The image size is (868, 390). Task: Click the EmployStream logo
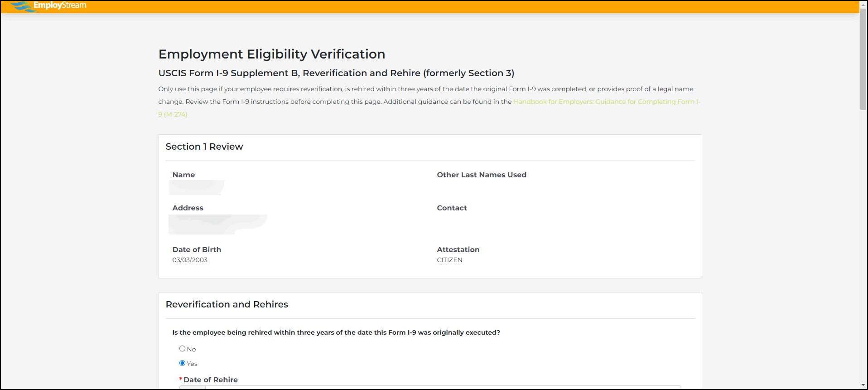pos(49,6)
